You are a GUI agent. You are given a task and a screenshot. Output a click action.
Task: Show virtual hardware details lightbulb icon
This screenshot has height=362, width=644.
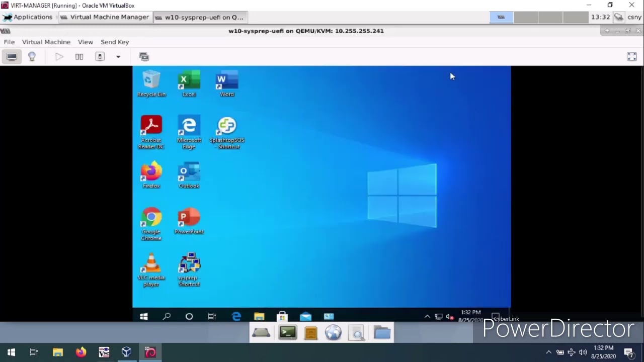click(32, 57)
